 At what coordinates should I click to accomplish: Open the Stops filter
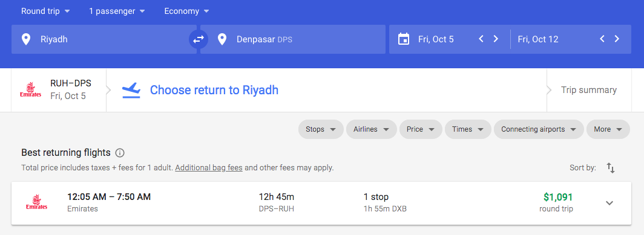coord(321,129)
